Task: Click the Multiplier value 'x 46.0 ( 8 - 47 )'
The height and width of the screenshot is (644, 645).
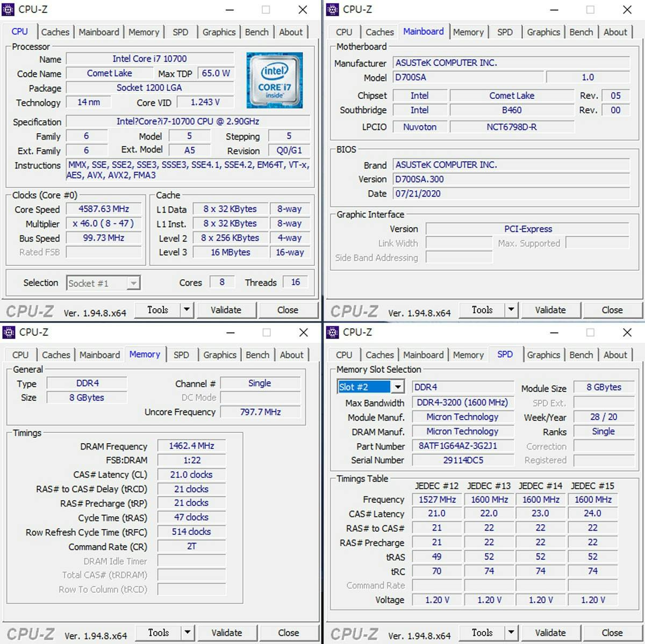Action: point(104,223)
